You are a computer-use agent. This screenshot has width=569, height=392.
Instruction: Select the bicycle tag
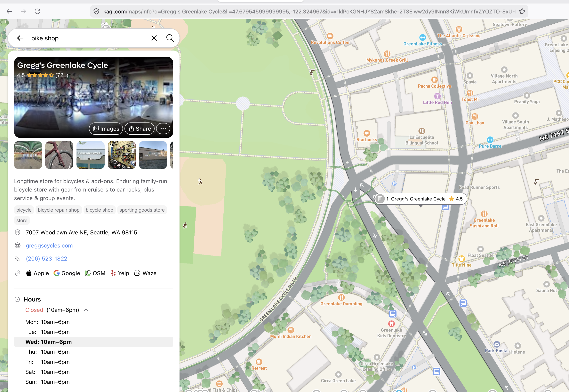(24, 210)
